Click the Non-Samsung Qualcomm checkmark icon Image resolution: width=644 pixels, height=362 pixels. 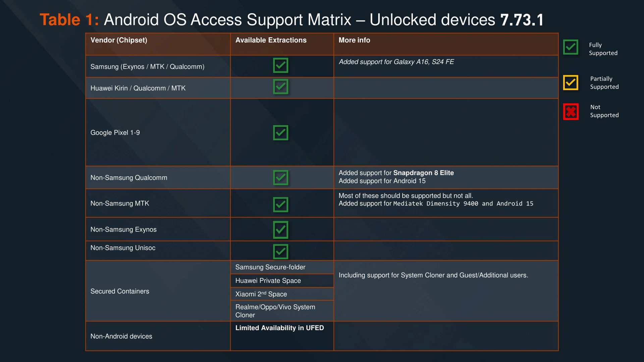tap(281, 177)
